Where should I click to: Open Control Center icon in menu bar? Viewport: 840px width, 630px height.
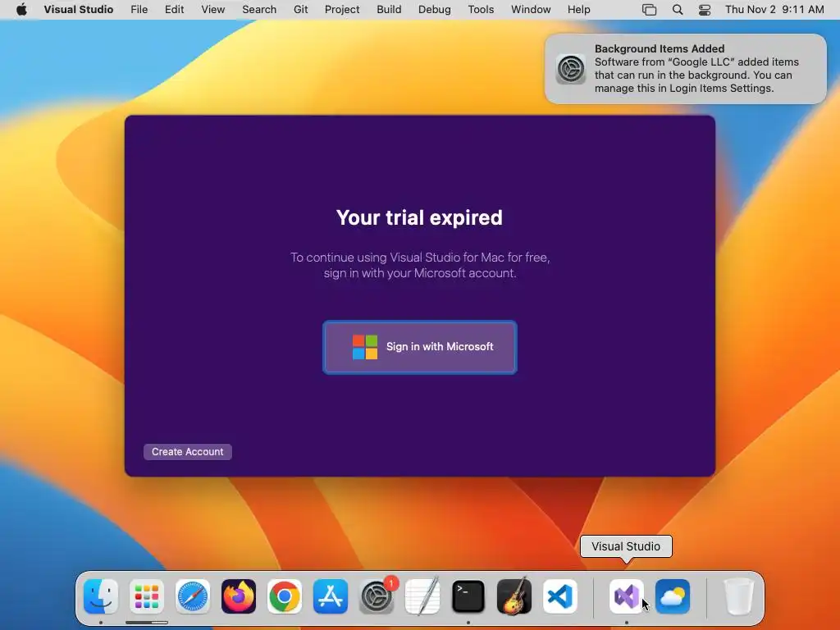(x=705, y=10)
